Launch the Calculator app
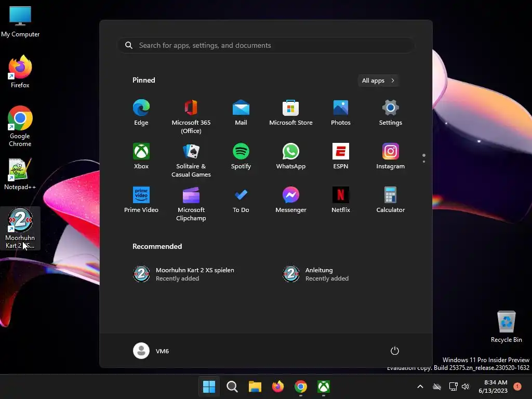The image size is (532, 399). pyautogui.click(x=391, y=200)
